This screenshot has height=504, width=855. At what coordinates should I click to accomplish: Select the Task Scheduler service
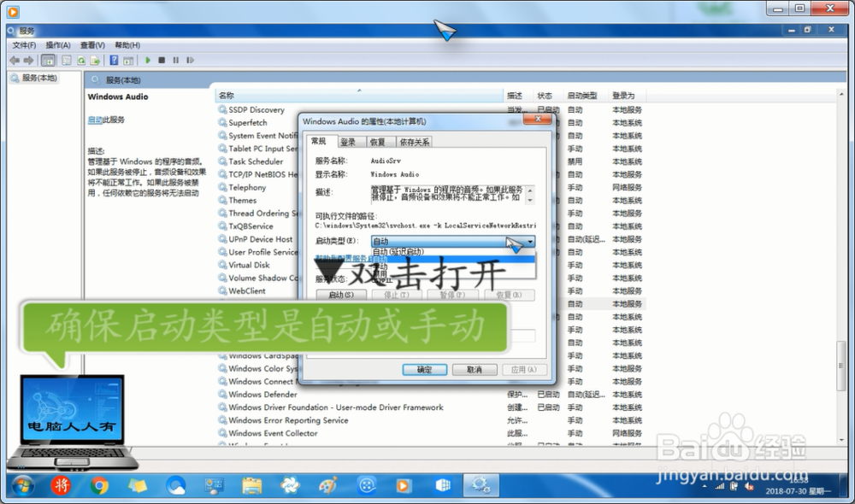click(256, 161)
